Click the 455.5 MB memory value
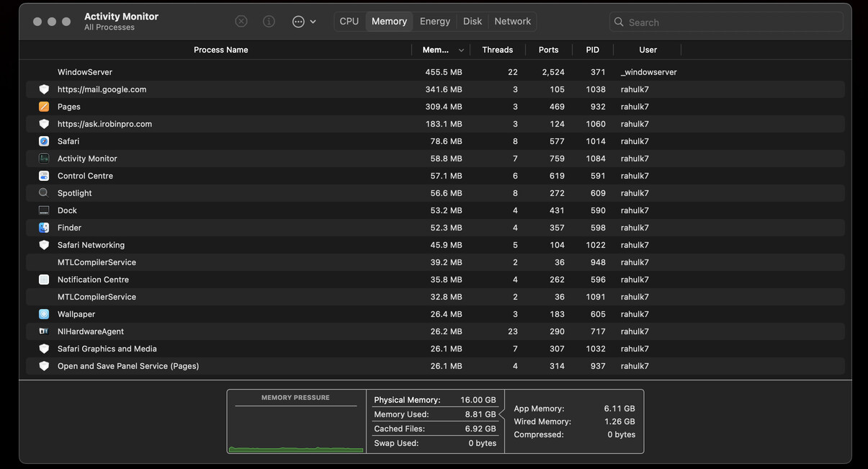868x469 pixels. 444,72
